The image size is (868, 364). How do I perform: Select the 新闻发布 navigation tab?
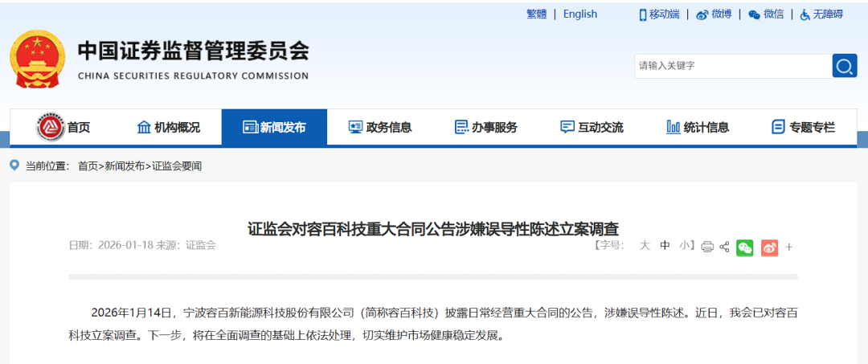tap(274, 127)
